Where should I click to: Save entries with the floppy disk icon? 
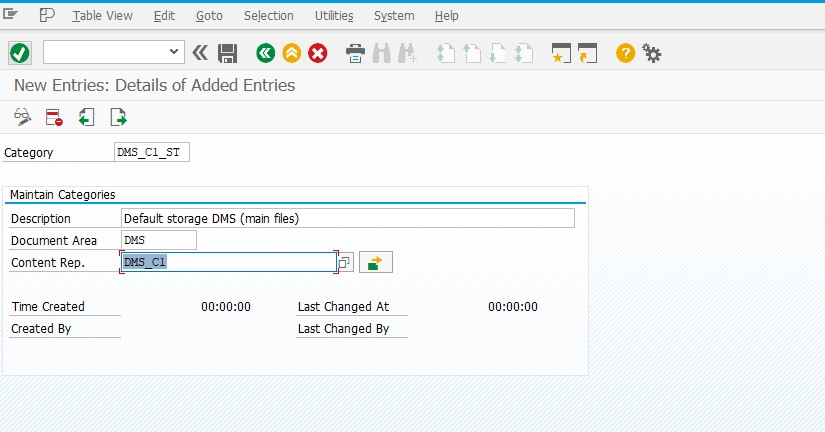click(x=227, y=53)
